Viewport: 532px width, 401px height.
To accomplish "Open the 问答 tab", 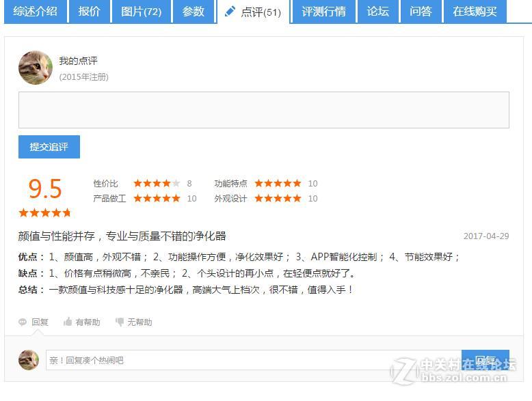I will pos(421,12).
